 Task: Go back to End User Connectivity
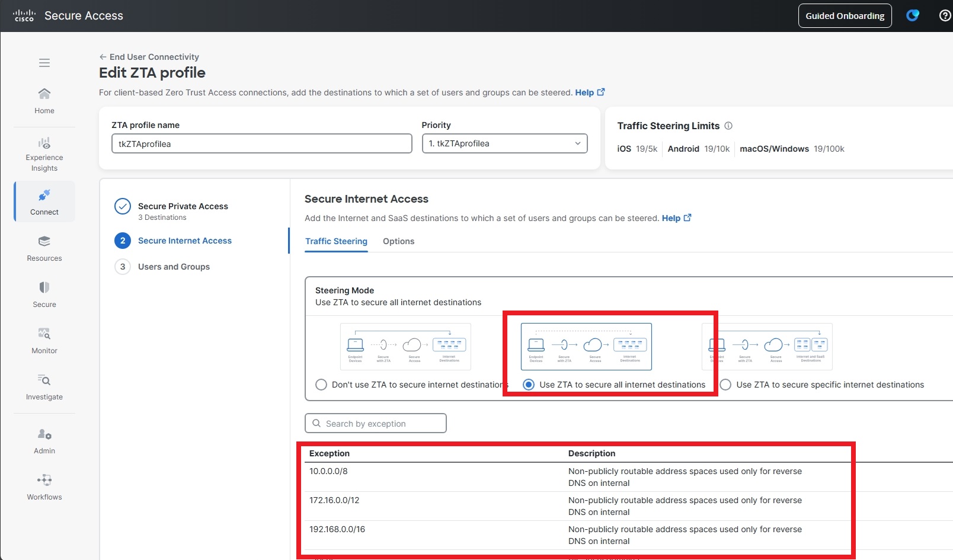click(x=149, y=57)
